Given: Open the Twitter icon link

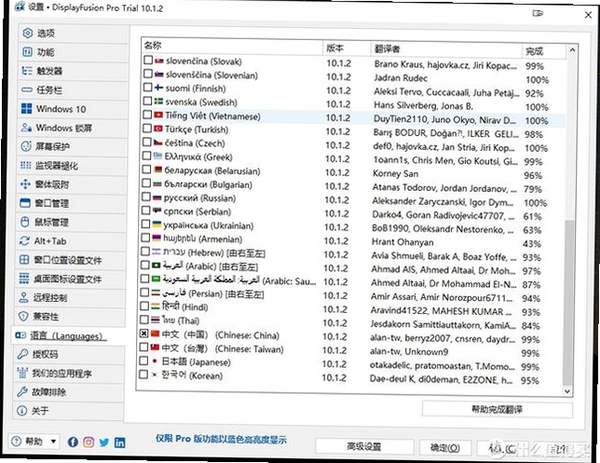Looking at the screenshot, I should (104, 442).
